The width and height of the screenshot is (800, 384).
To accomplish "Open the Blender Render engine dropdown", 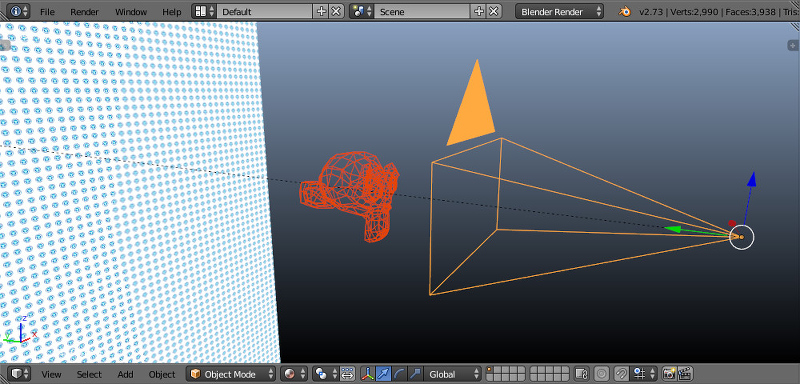I will [x=559, y=11].
